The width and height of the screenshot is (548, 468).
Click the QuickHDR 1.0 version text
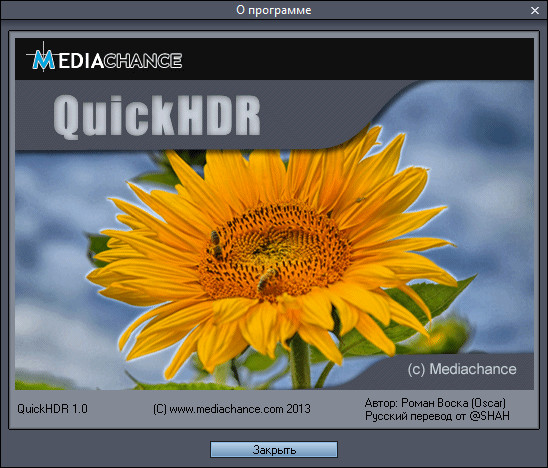click(x=52, y=409)
